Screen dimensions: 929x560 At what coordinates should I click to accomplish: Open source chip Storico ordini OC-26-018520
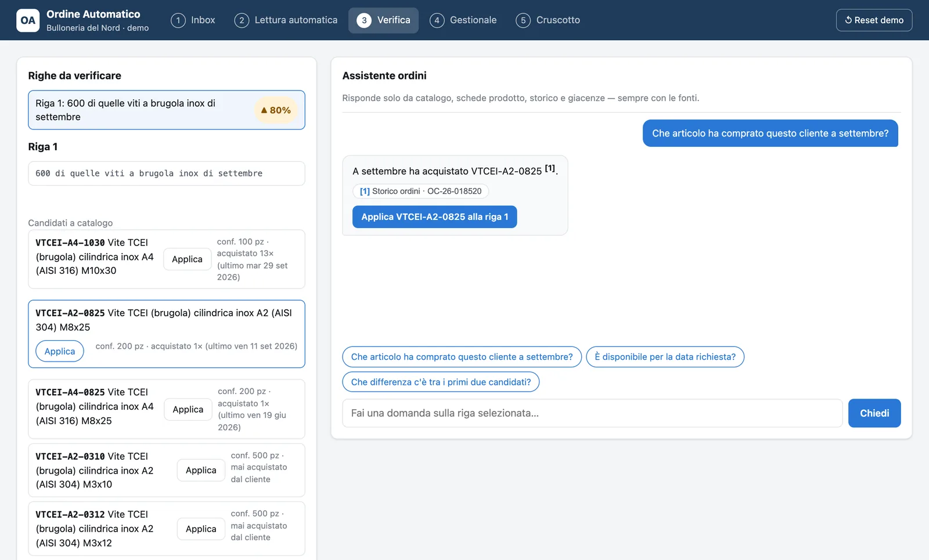click(421, 191)
